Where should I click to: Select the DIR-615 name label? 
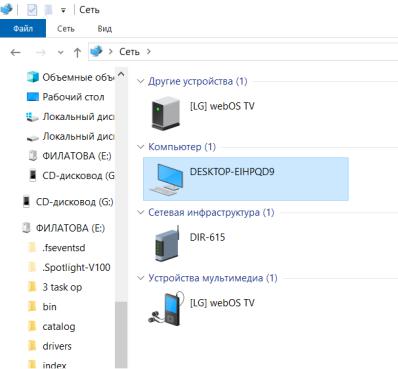tap(207, 237)
